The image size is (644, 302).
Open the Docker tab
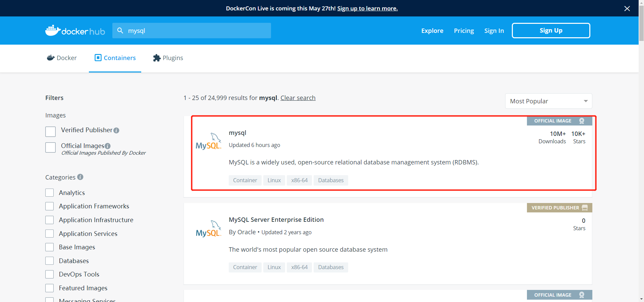(x=62, y=58)
